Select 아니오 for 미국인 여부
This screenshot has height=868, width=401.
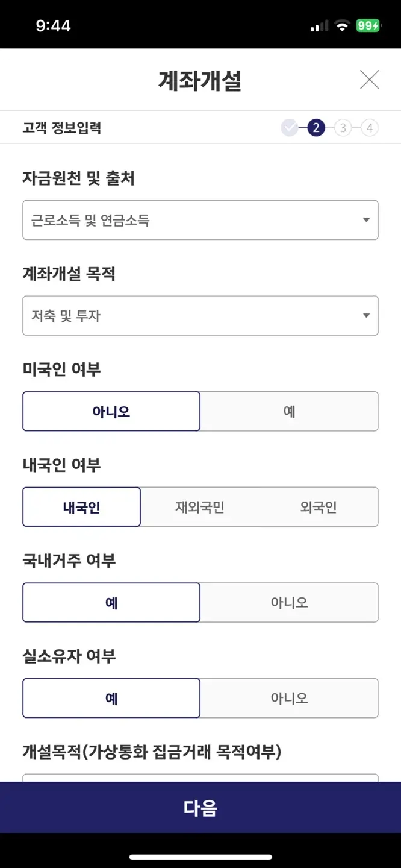point(111,411)
